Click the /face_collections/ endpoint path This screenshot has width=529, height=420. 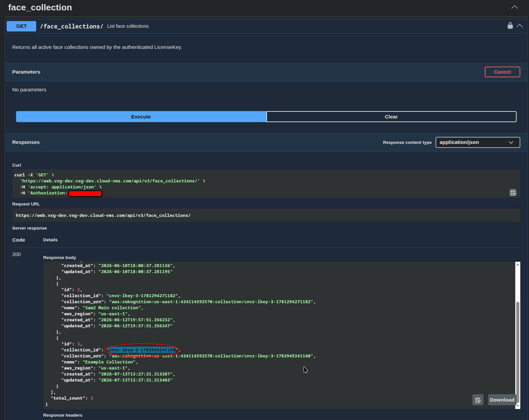(x=72, y=26)
